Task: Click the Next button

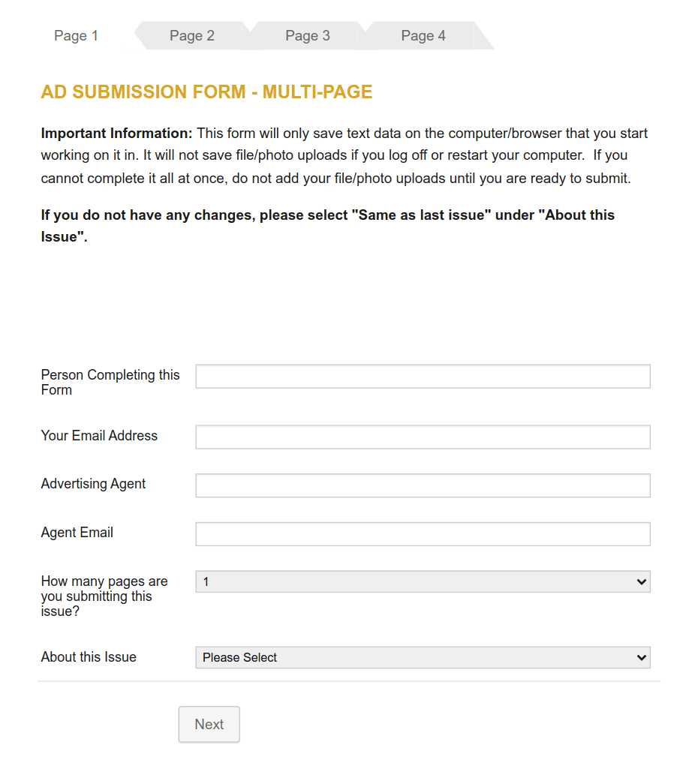Action: coord(209,724)
